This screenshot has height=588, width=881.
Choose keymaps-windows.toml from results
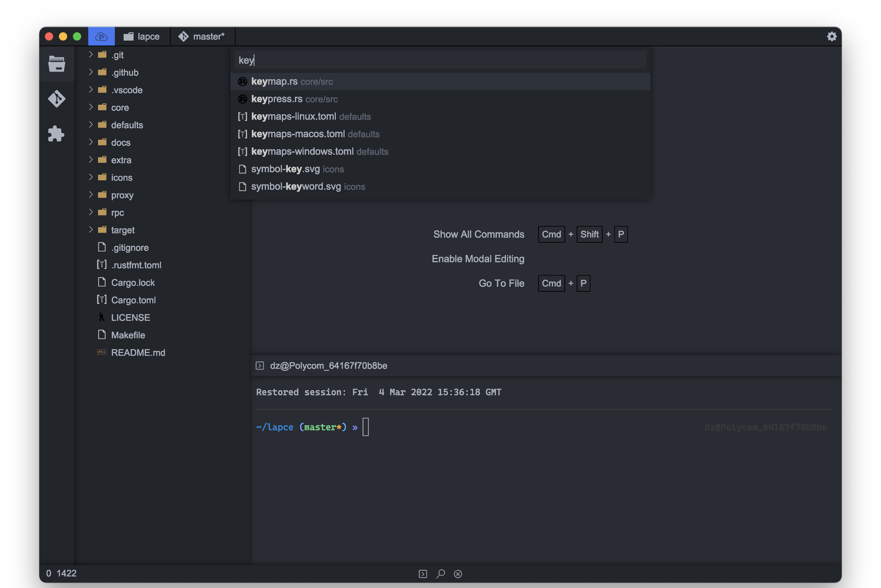[440, 152]
